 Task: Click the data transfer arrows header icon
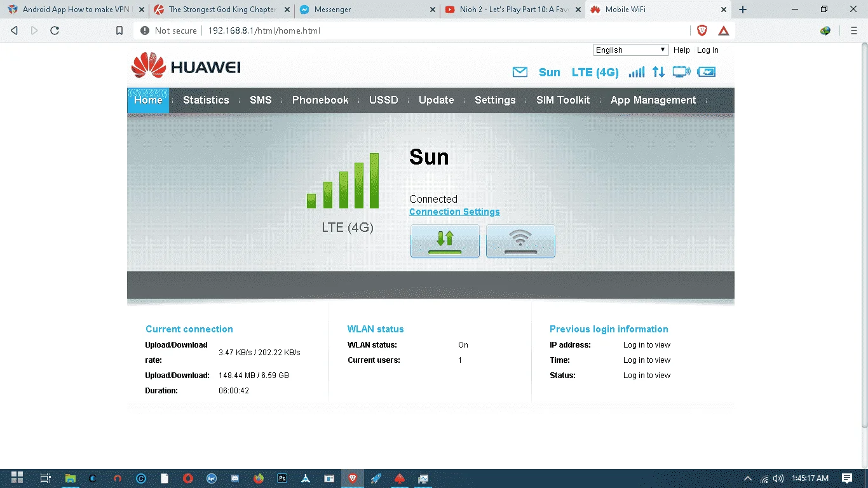(x=658, y=72)
